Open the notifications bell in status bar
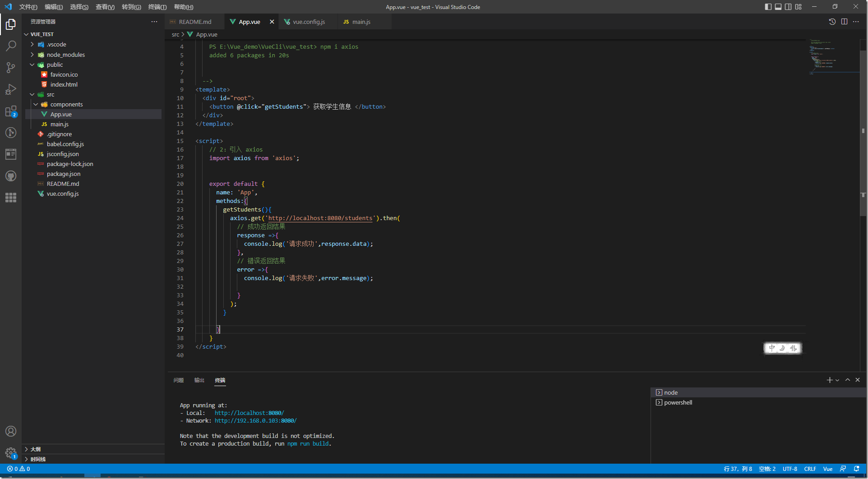The height and width of the screenshot is (479, 868). click(x=856, y=469)
